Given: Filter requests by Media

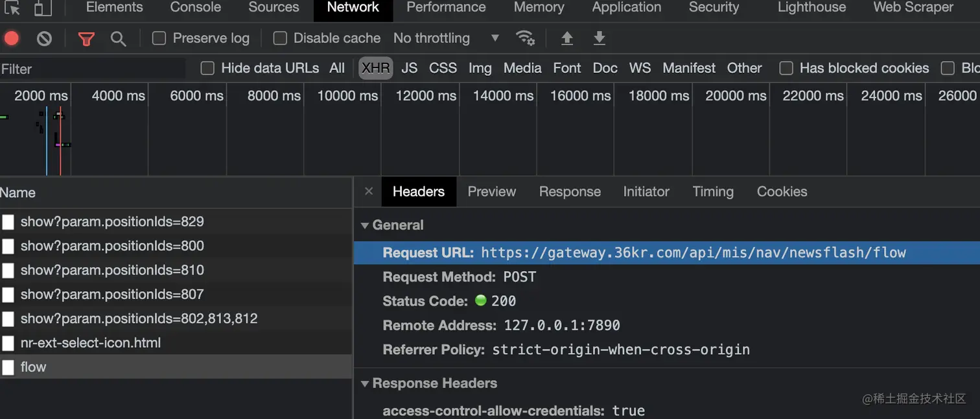Looking at the screenshot, I should (522, 68).
